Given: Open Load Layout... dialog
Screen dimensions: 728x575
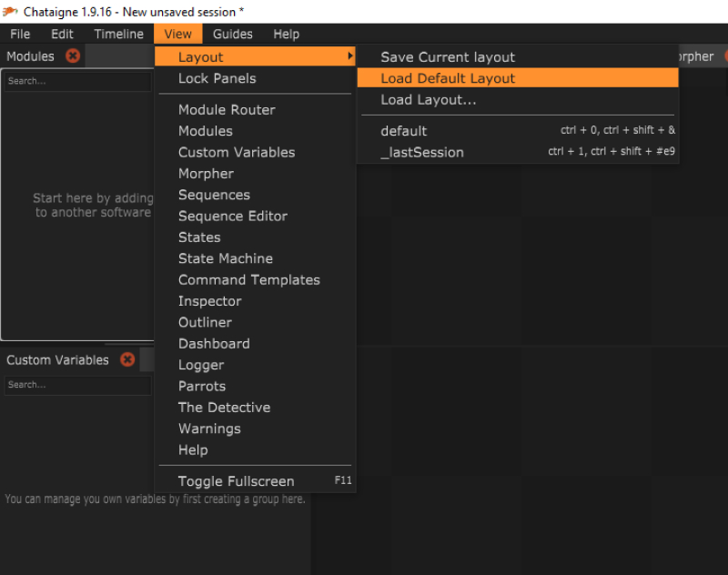Looking at the screenshot, I should (x=429, y=100).
